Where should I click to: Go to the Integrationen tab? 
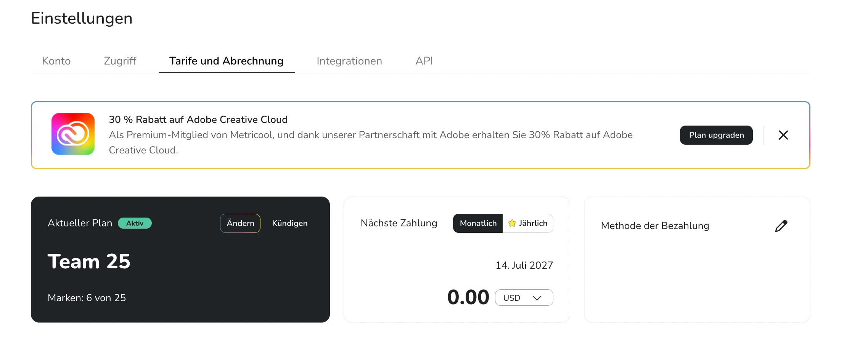[x=349, y=61]
